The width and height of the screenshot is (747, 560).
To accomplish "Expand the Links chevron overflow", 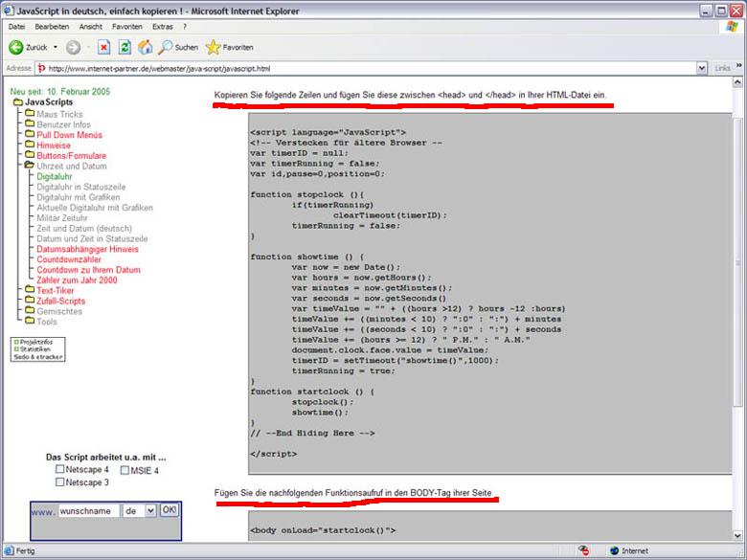I will click(739, 66).
